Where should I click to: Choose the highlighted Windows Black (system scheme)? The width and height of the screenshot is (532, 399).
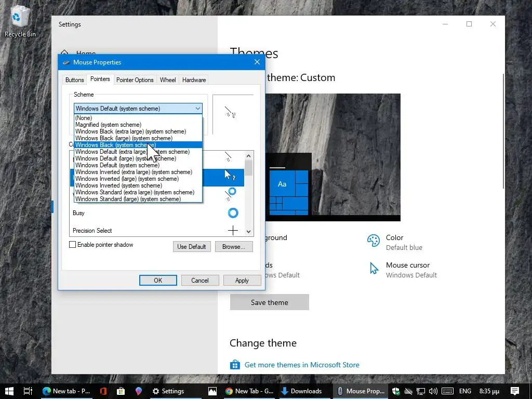coord(138,145)
